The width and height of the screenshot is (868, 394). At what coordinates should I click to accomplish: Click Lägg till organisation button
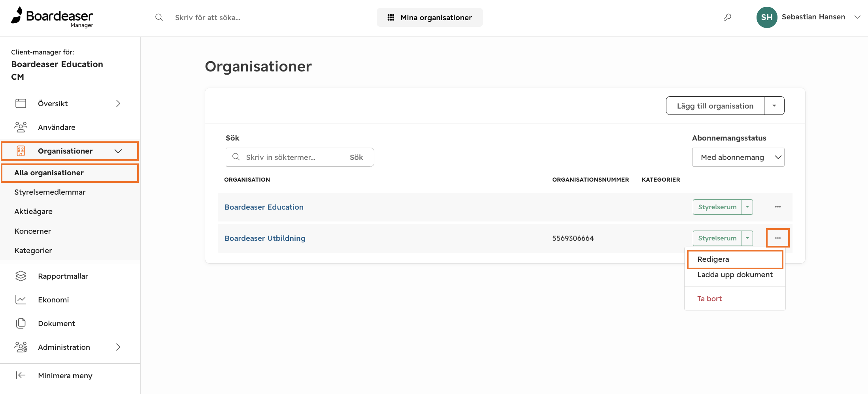715,106
